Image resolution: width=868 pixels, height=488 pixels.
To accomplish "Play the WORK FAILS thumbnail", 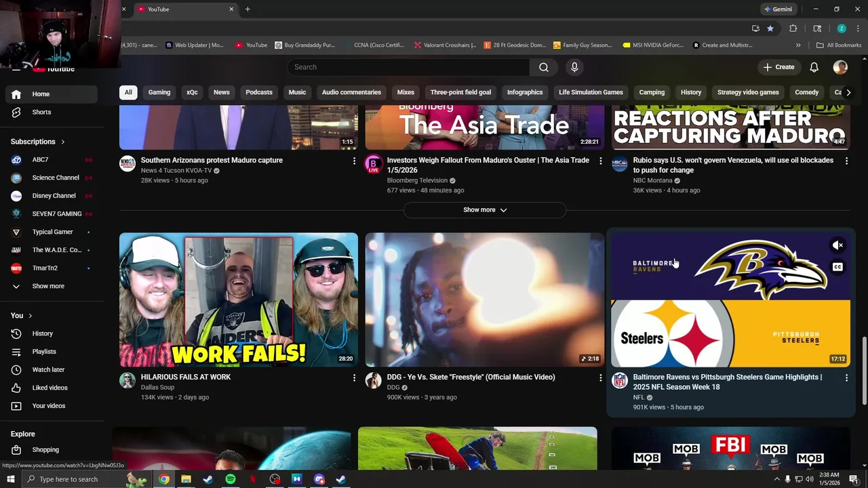I will pyautogui.click(x=239, y=300).
